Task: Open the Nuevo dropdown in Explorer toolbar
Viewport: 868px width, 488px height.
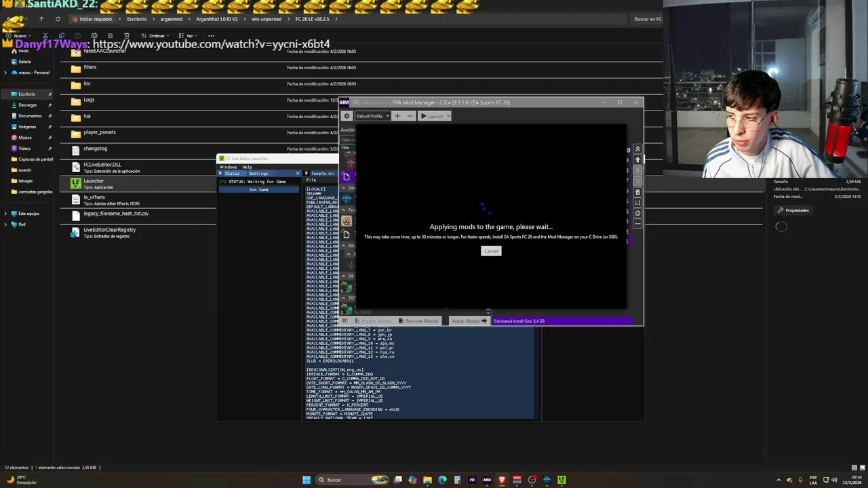Action: click(x=18, y=36)
